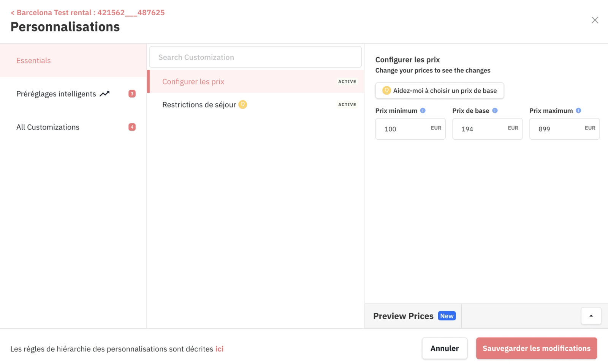Close the Personnalisations dialog
The height and width of the screenshot is (364, 608).
pyautogui.click(x=595, y=20)
